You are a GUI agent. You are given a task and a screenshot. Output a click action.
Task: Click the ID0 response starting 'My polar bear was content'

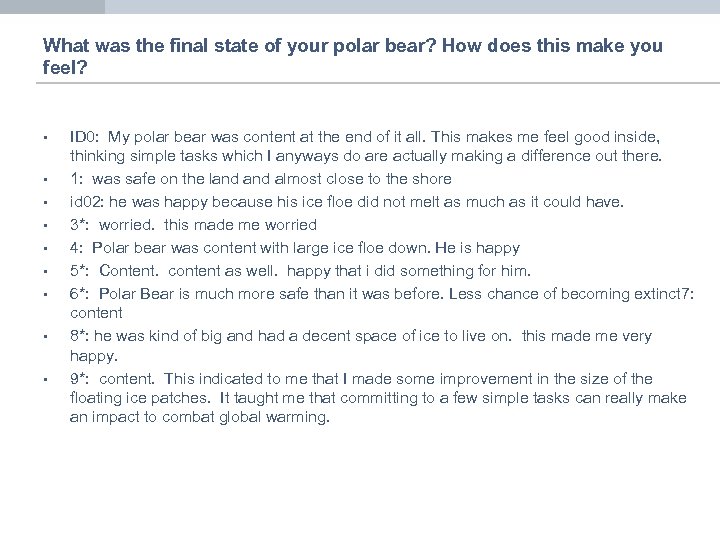coord(365,146)
